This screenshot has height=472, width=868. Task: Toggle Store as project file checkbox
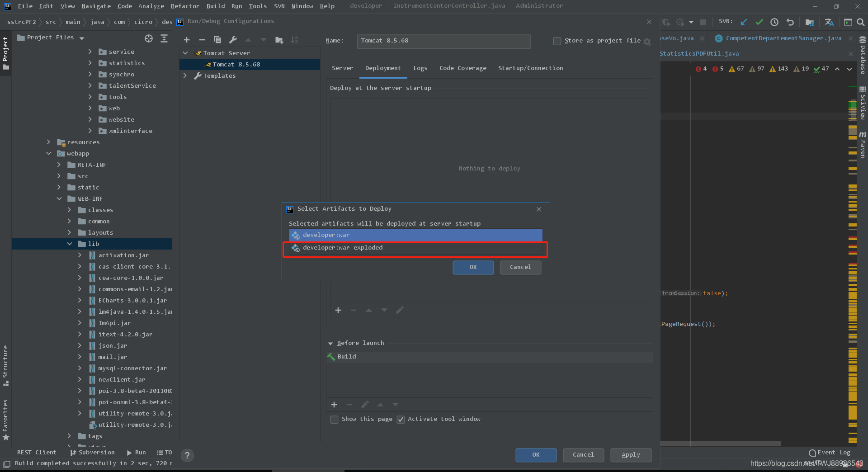tap(557, 41)
